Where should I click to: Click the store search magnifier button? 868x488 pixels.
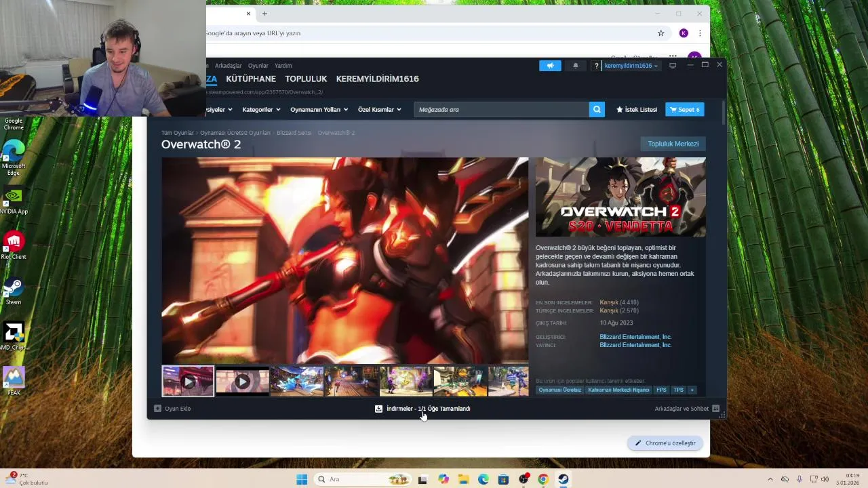coord(597,109)
